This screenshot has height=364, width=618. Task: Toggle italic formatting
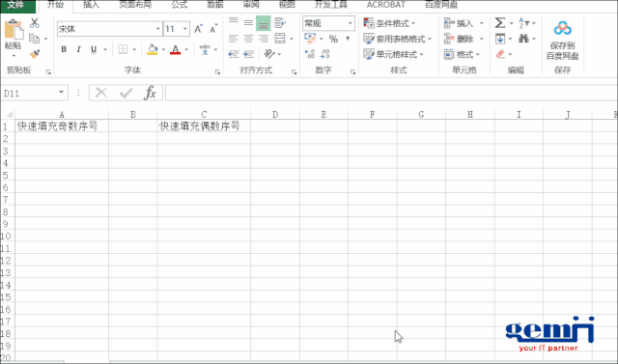point(78,49)
